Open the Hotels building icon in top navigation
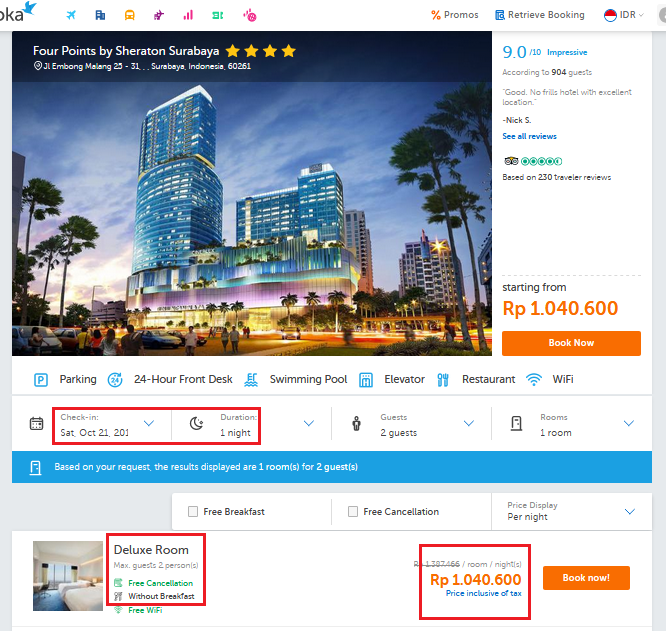666x631 pixels. pos(100,15)
